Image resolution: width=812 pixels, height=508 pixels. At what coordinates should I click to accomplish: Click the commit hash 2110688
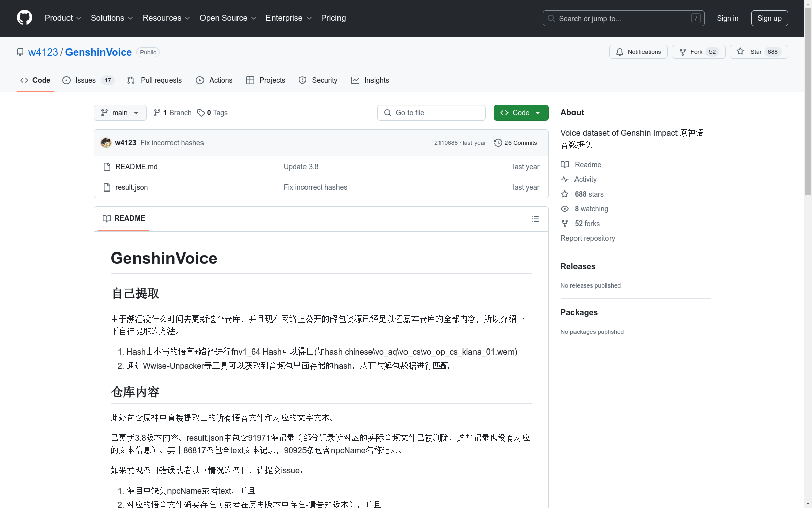(x=446, y=143)
